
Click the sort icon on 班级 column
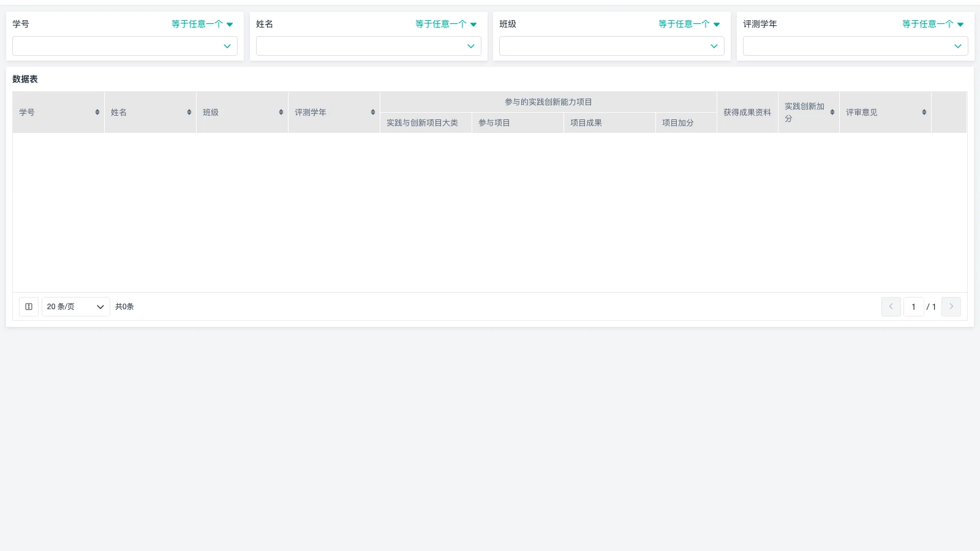click(281, 112)
